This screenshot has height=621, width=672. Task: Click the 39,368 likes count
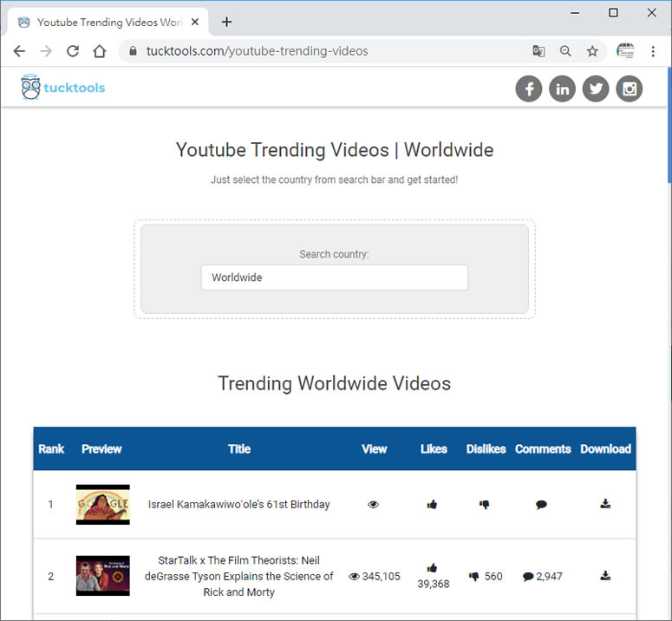pyautogui.click(x=434, y=584)
